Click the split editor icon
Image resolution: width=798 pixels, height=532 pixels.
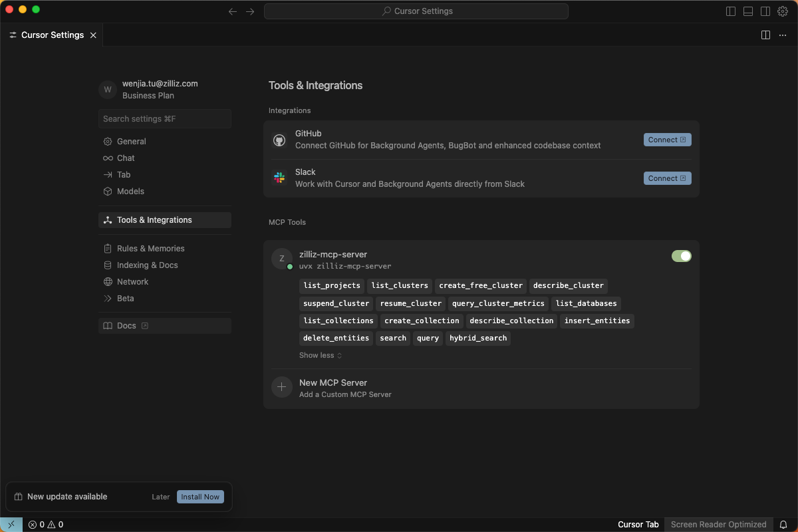pyautogui.click(x=765, y=35)
